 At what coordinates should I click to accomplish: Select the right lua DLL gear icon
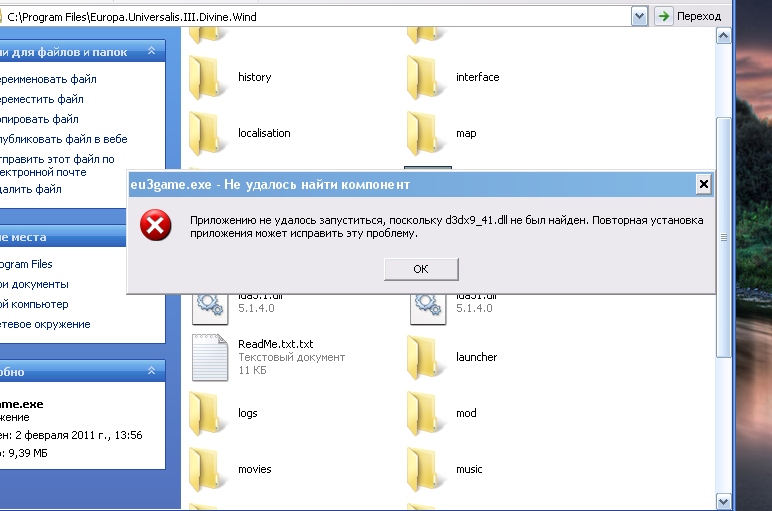click(x=428, y=309)
